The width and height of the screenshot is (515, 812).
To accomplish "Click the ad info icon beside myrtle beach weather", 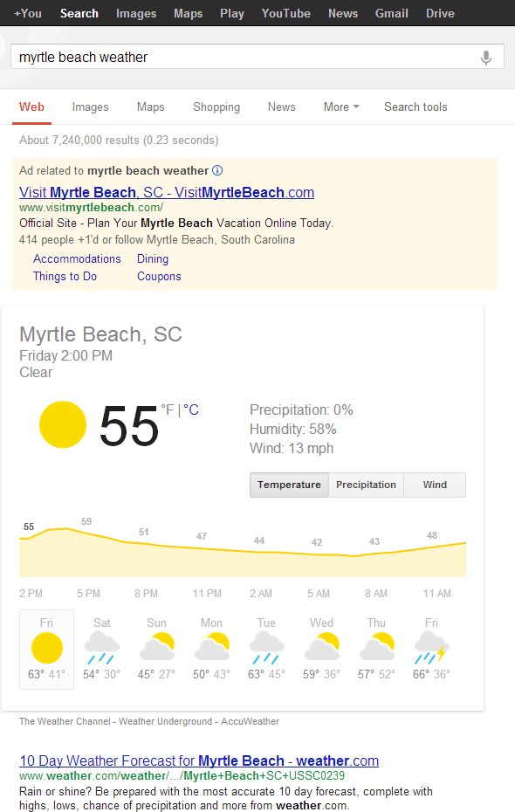I will tap(216, 170).
